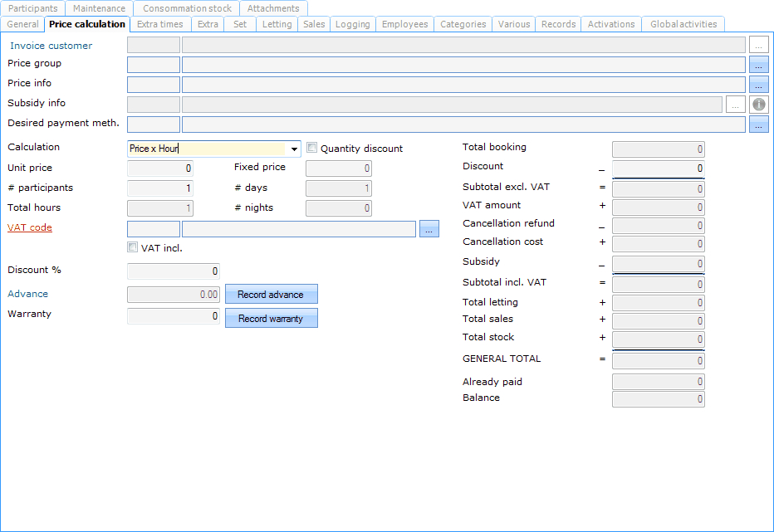Click the Unit price input field
774x532 pixels.
pyautogui.click(x=160, y=168)
